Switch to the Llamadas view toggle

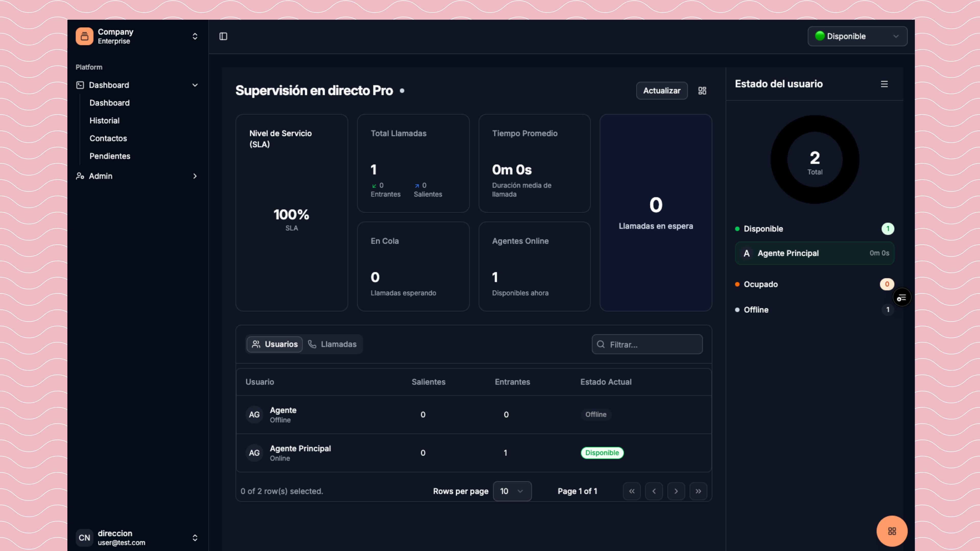coord(333,344)
